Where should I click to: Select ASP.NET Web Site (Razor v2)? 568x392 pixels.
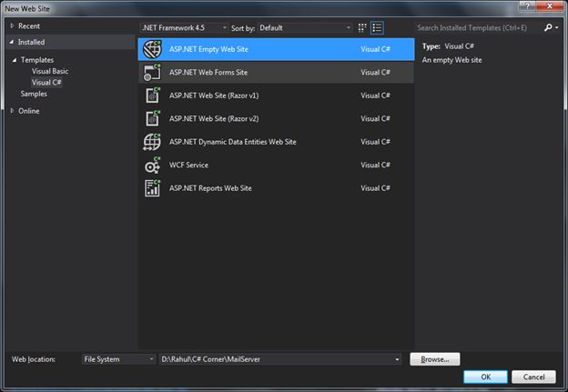point(276,119)
